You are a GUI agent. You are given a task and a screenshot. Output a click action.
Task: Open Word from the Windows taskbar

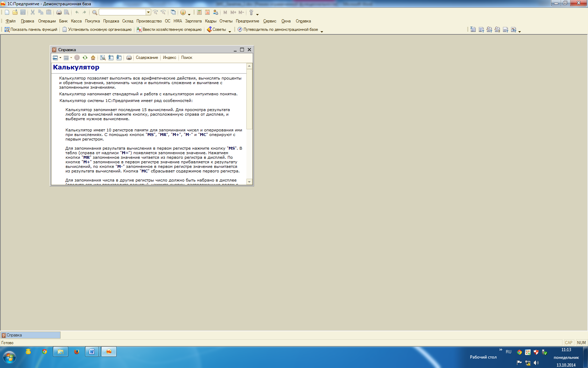tap(92, 352)
